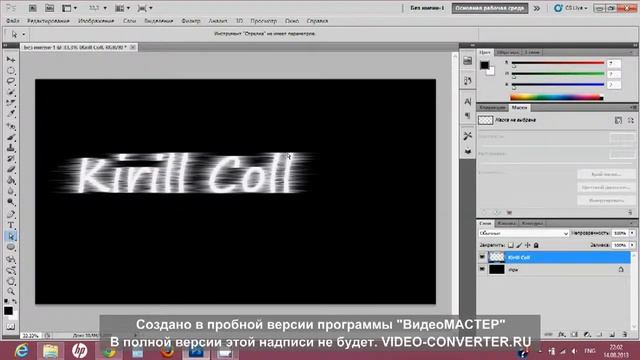Screen dimensions: 640x360
Task: Open the Редактирование menu
Action: click(48, 21)
